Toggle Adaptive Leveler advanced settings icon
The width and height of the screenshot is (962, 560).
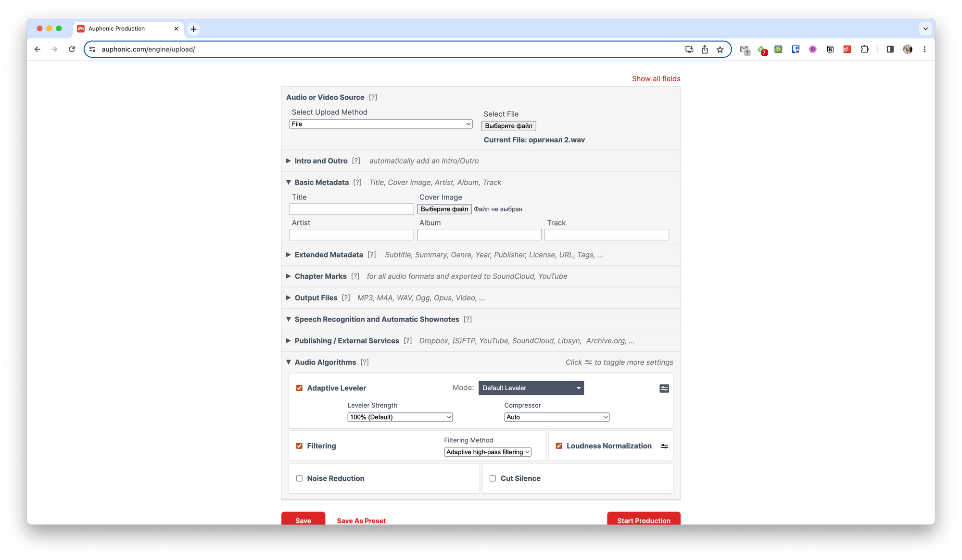coord(664,388)
